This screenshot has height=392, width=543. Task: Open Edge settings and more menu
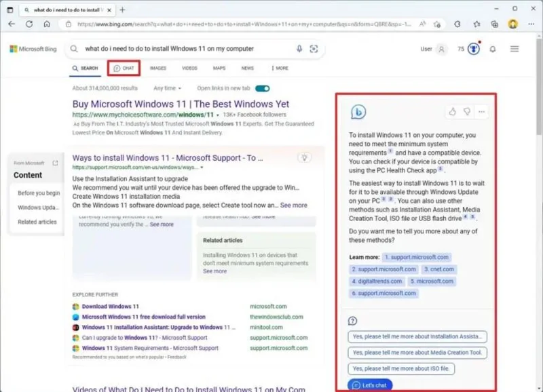[531, 24]
